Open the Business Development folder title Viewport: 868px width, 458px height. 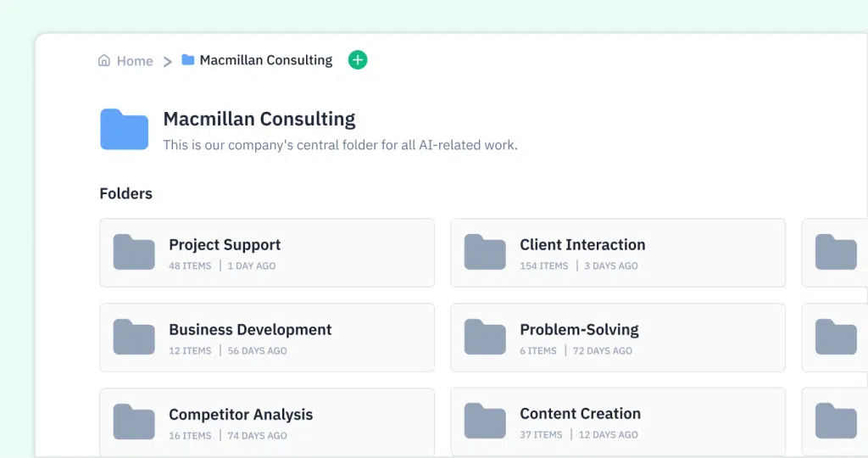pos(250,330)
